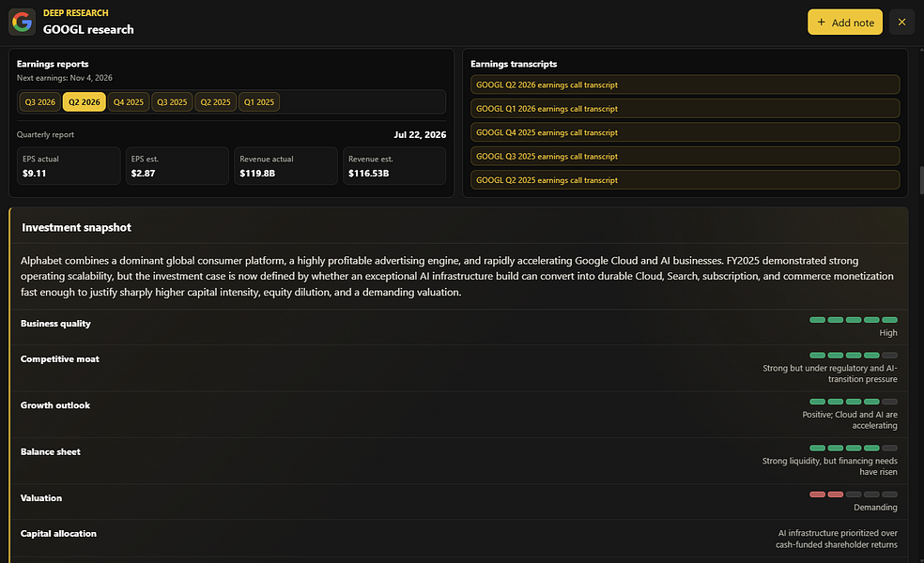The width and height of the screenshot is (924, 563).
Task: Click the GOOGL research title
Action: tap(88, 29)
